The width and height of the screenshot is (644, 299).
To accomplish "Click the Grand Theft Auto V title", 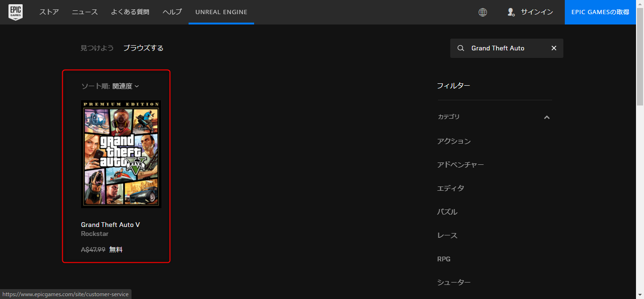I will [x=110, y=225].
